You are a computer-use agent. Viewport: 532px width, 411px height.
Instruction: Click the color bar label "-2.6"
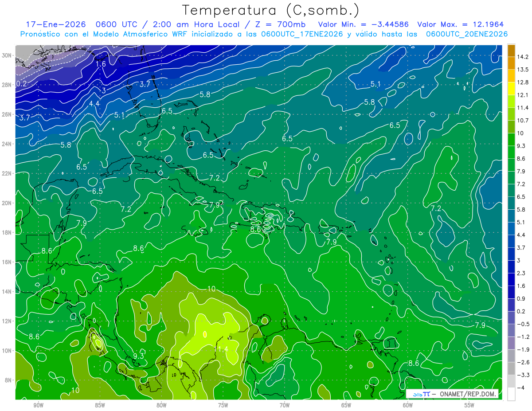pos(523,362)
